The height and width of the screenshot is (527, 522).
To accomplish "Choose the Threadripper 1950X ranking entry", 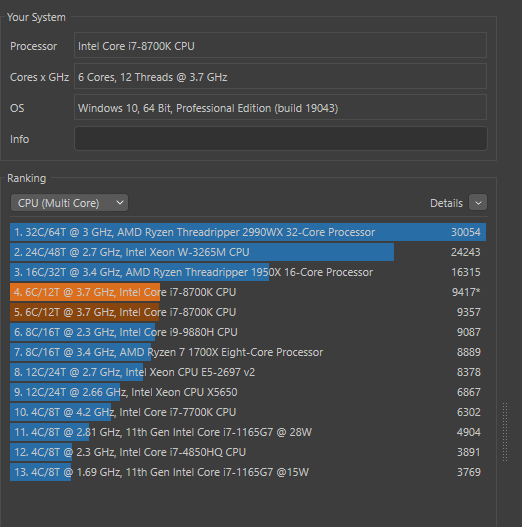I will [248, 272].
